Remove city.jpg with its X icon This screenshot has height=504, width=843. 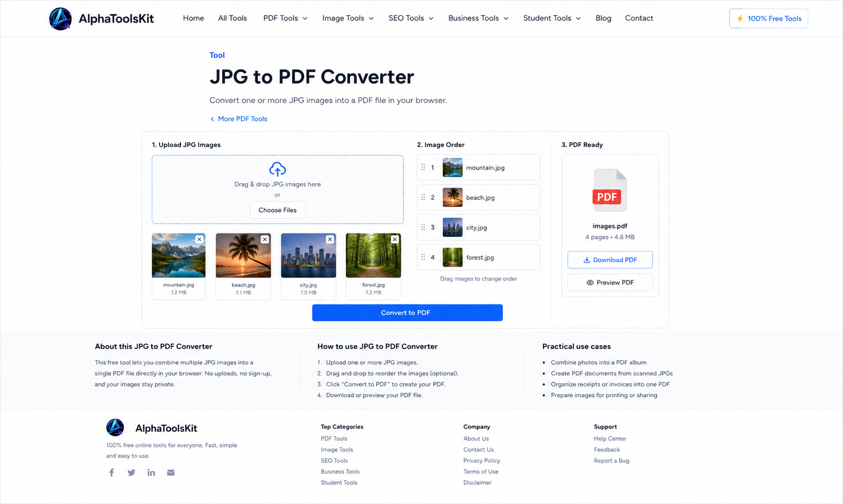pos(330,240)
